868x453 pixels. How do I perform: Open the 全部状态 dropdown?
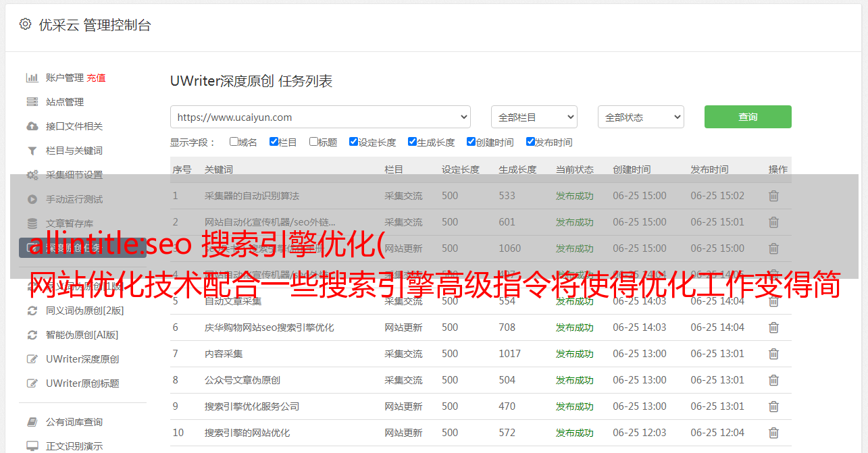pos(641,117)
